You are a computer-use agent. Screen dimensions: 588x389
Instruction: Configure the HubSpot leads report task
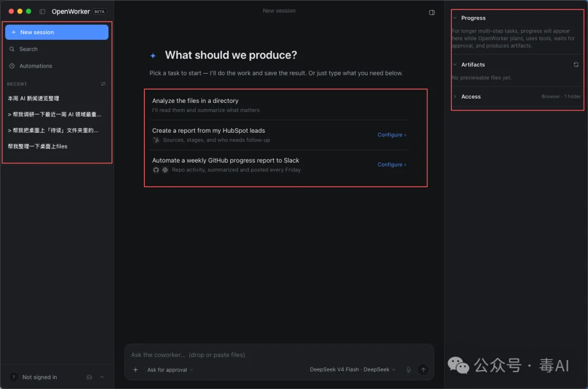tap(391, 134)
